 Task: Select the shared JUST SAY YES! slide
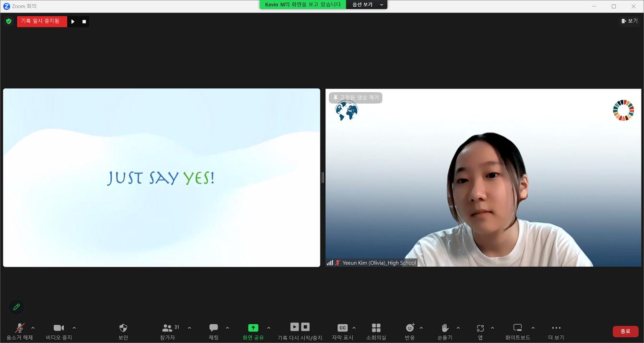162,178
